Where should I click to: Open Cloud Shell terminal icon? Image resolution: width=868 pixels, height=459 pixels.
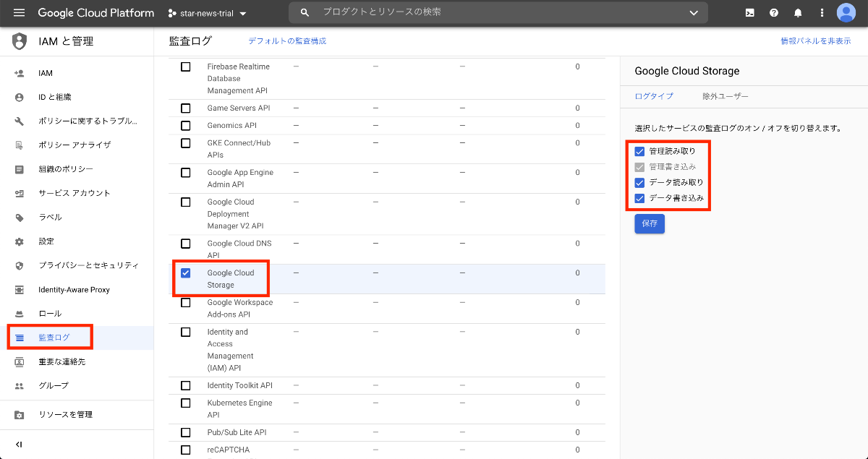750,13
